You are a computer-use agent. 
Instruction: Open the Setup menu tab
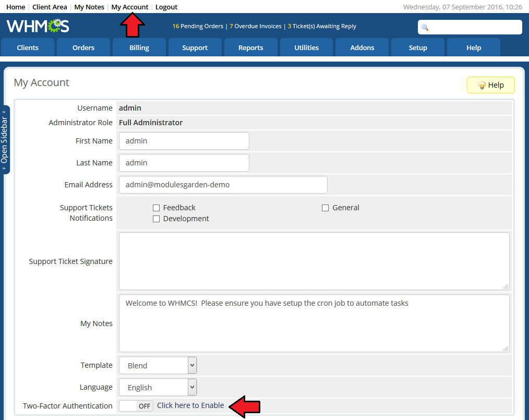tap(418, 47)
